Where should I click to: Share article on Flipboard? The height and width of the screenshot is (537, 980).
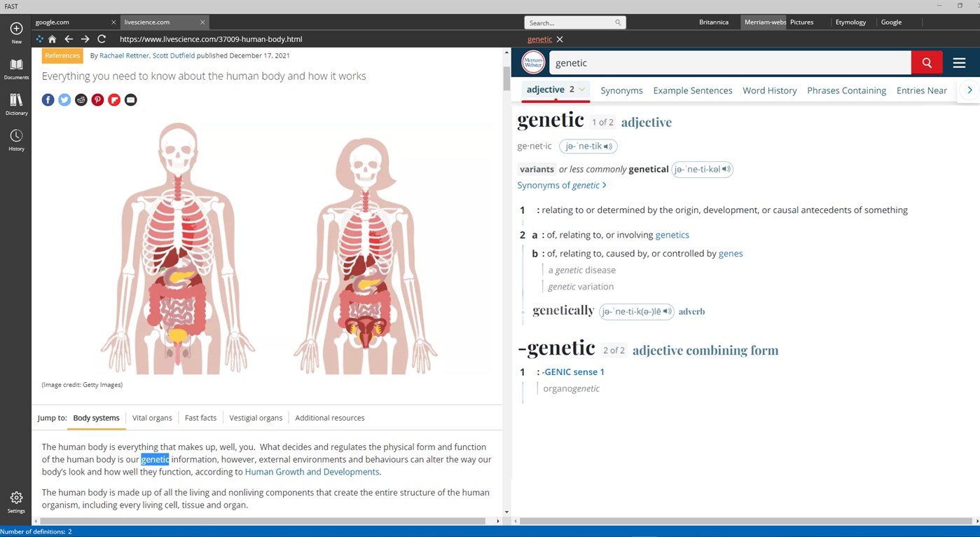coord(114,100)
